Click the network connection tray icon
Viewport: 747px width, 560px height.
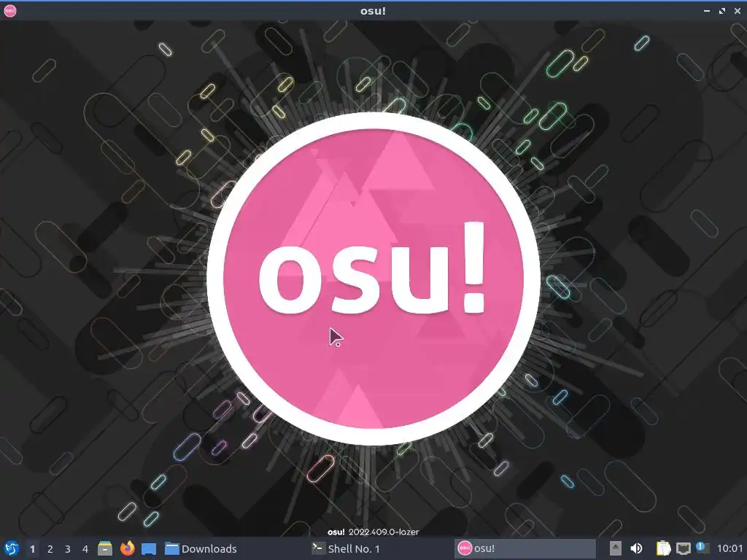[x=683, y=548]
